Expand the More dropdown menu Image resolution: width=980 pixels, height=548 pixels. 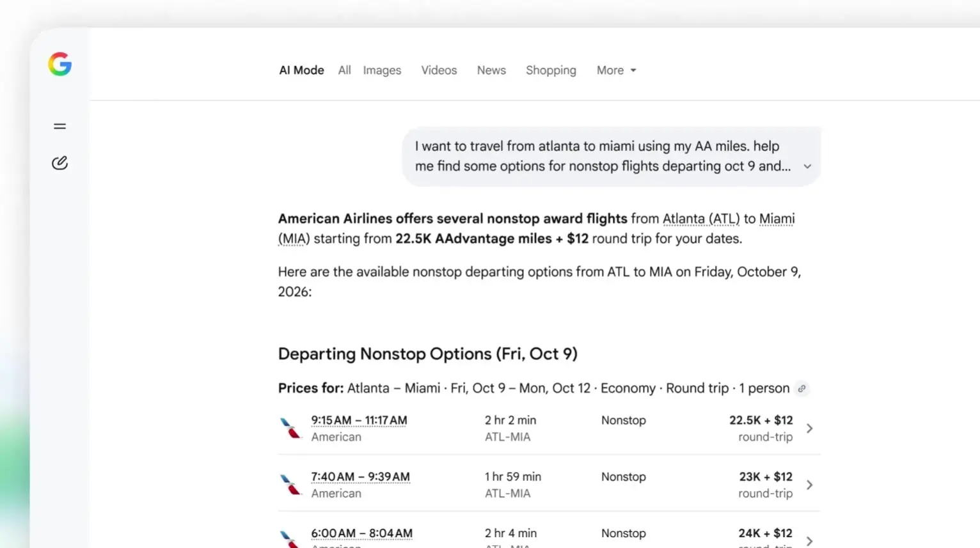[616, 70]
